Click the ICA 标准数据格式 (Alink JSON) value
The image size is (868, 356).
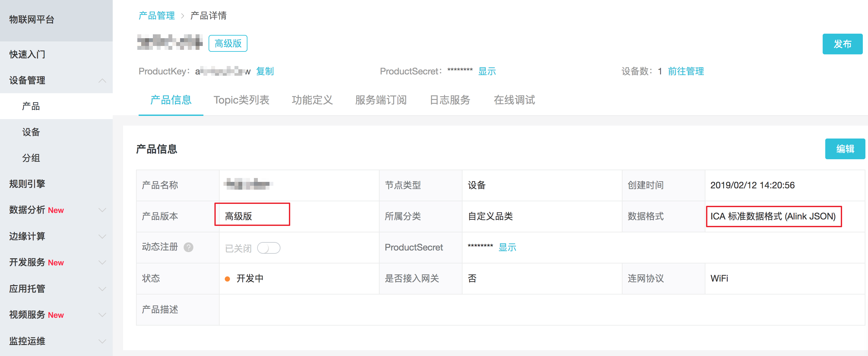click(x=773, y=217)
